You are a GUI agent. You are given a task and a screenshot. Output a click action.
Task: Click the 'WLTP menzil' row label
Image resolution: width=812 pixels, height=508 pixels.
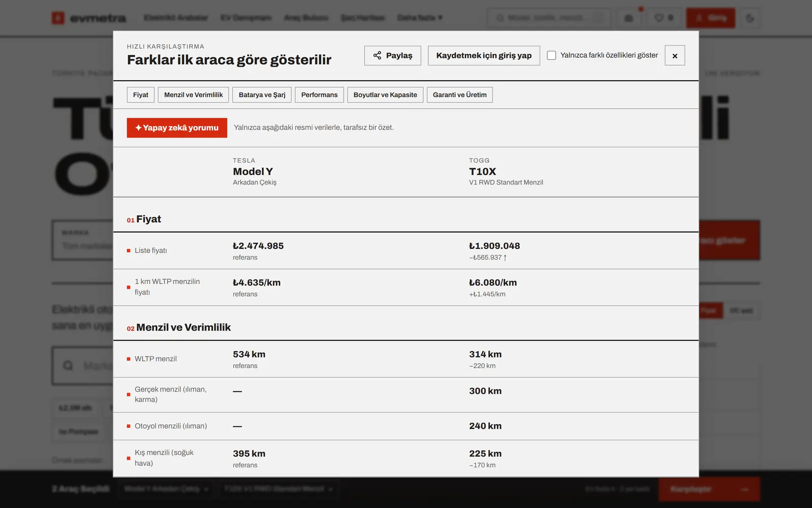pyautogui.click(x=156, y=359)
